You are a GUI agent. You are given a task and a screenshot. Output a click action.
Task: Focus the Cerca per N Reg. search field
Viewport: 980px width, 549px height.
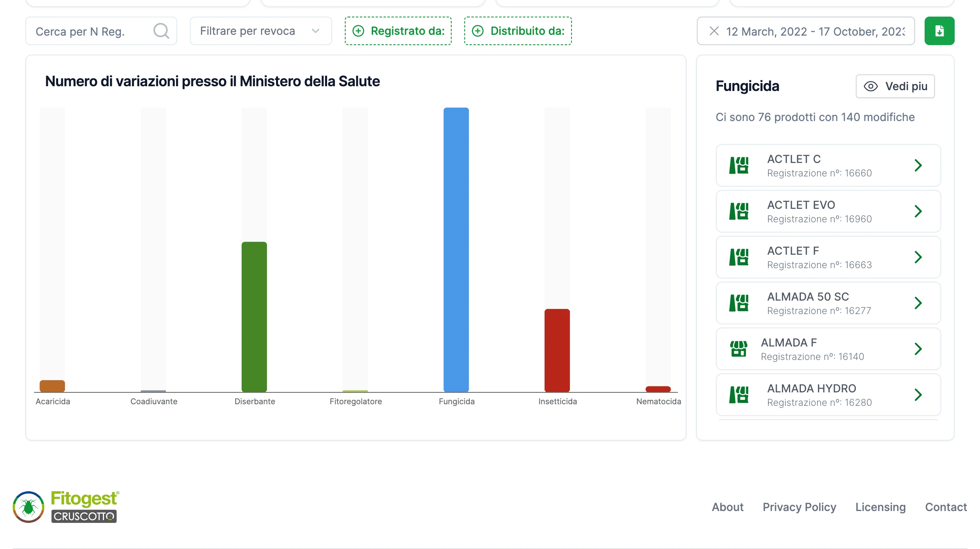click(101, 31)
